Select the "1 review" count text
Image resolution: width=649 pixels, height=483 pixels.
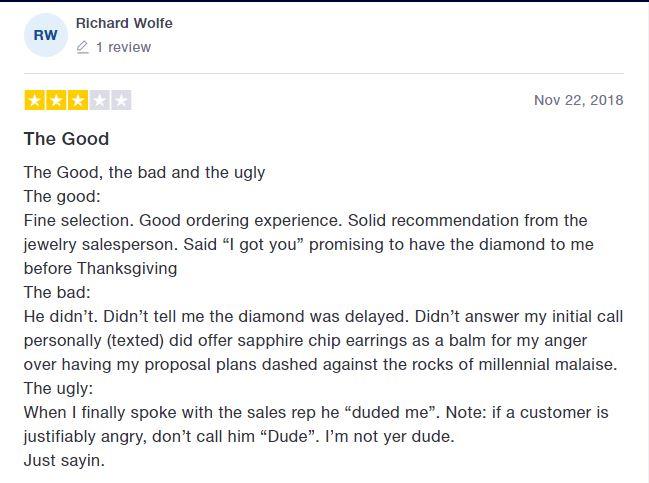tap(123, 47)
